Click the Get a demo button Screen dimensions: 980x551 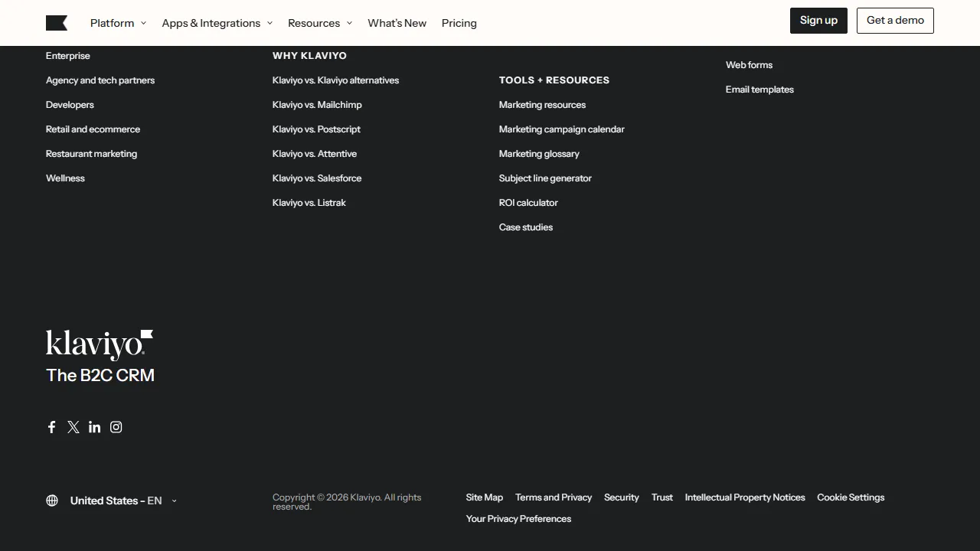pyautogui.click(x=895, y=21)
